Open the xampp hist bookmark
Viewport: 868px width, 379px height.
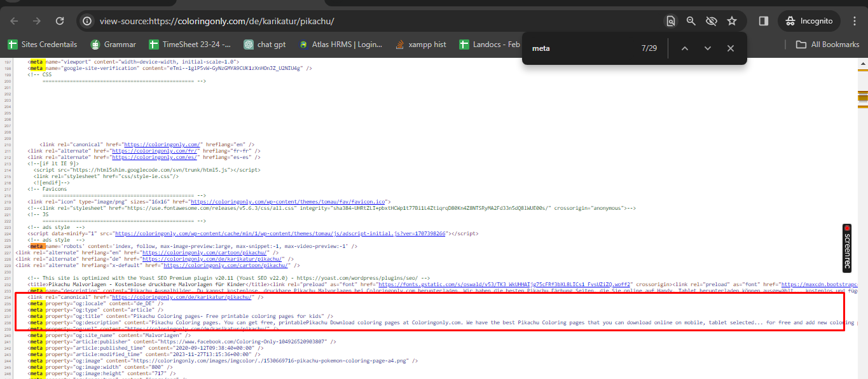click(420, 45)
